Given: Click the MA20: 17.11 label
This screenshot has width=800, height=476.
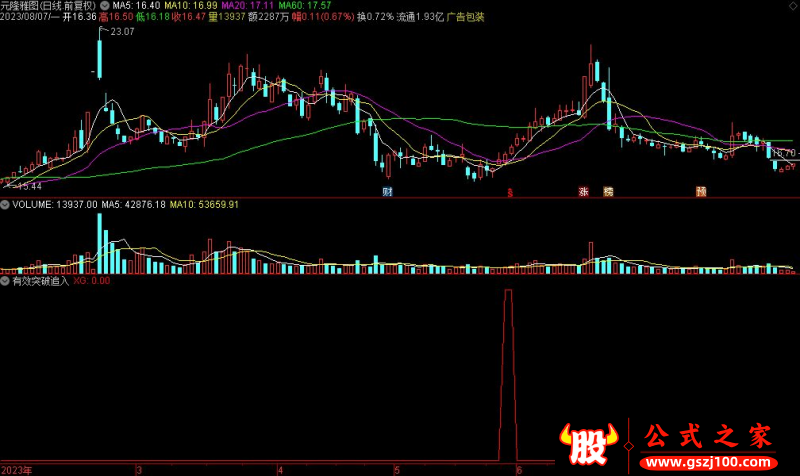Looking at the screenshot, I should pos(248,6).
